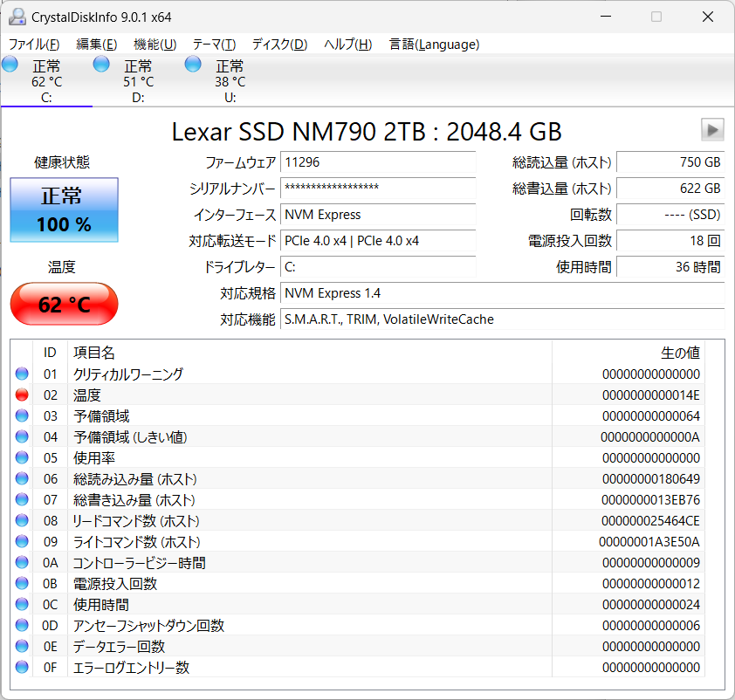
Task: Open the ヘルプ(H) menu
Action: click(x=348, y=45)
